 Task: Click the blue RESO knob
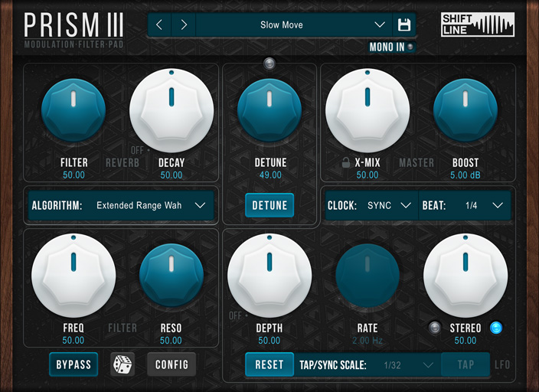(171, 276)
